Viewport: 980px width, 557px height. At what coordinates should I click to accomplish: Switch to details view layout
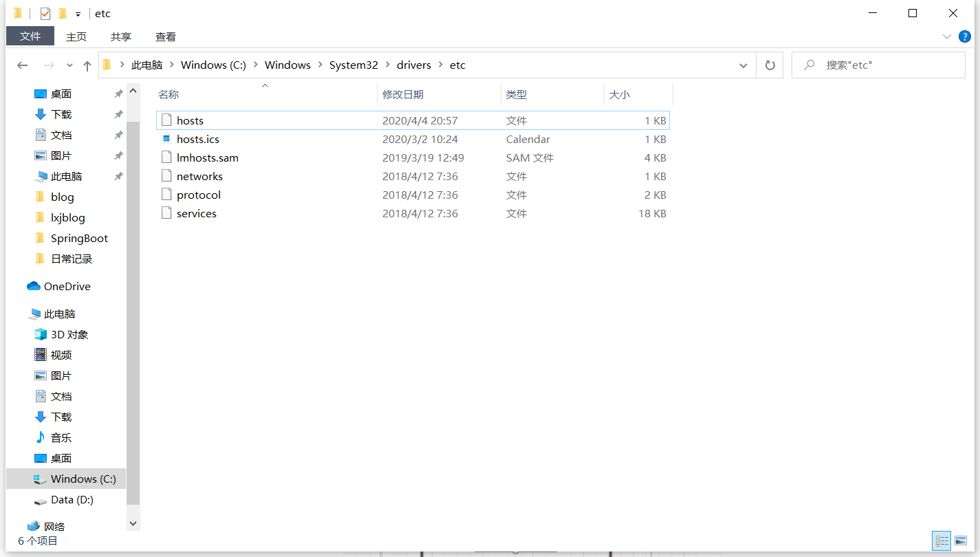(x=941, y=540)
